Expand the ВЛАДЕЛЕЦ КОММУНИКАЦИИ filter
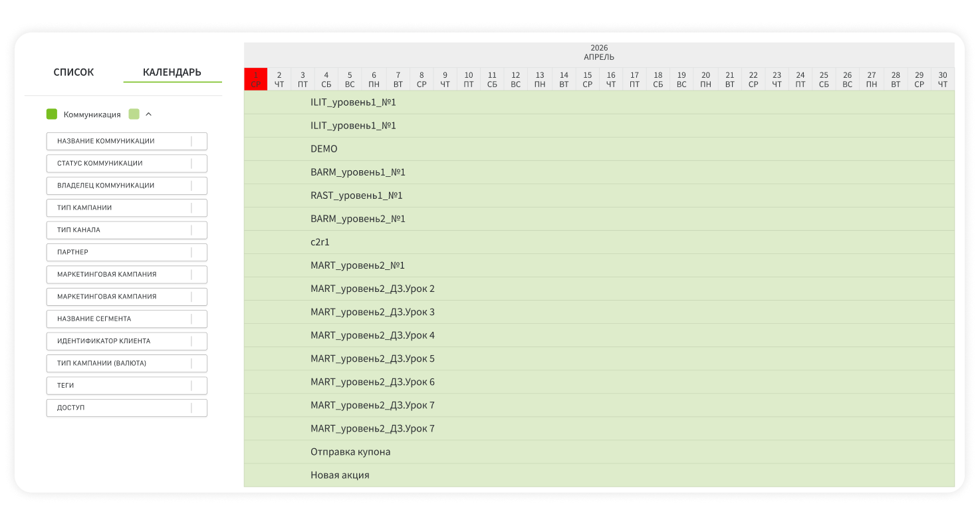Screen dimensions: 980x524 click(x=126, y=186)
